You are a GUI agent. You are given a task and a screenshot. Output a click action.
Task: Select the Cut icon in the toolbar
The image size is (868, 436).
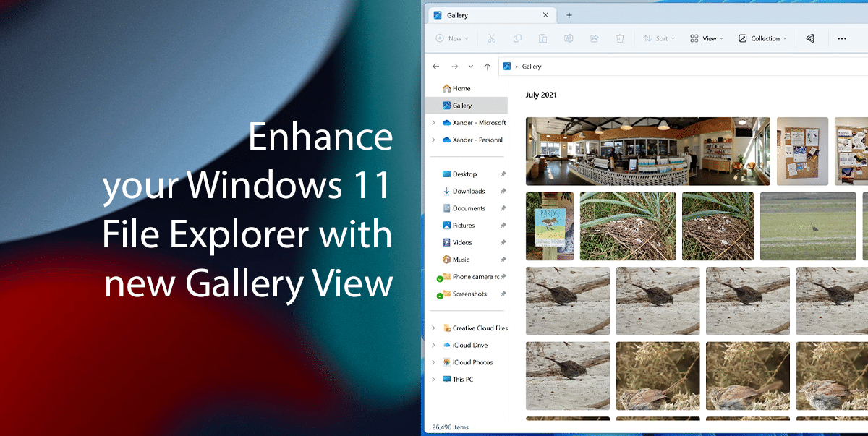492,38
